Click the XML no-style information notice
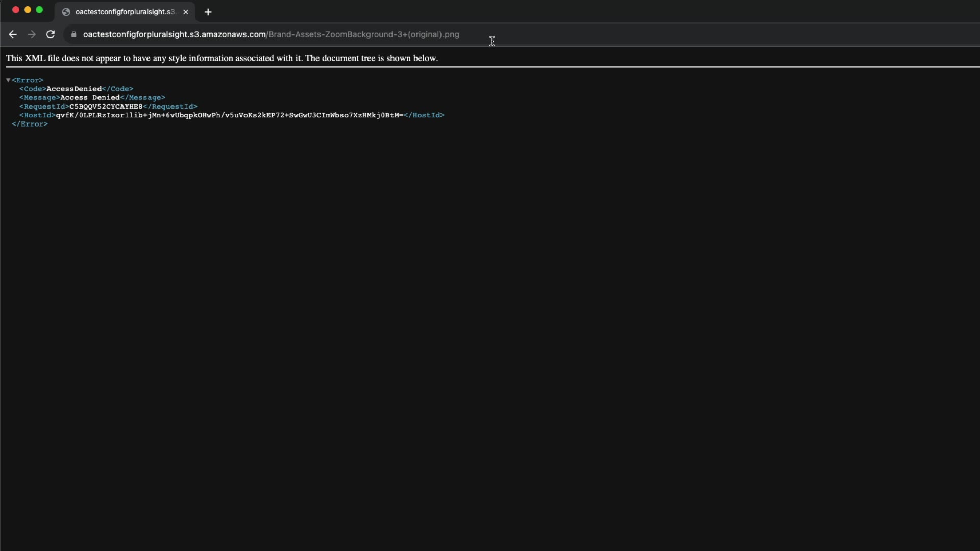The width and height of the screenshot is (980, 551). click(222, 58)
